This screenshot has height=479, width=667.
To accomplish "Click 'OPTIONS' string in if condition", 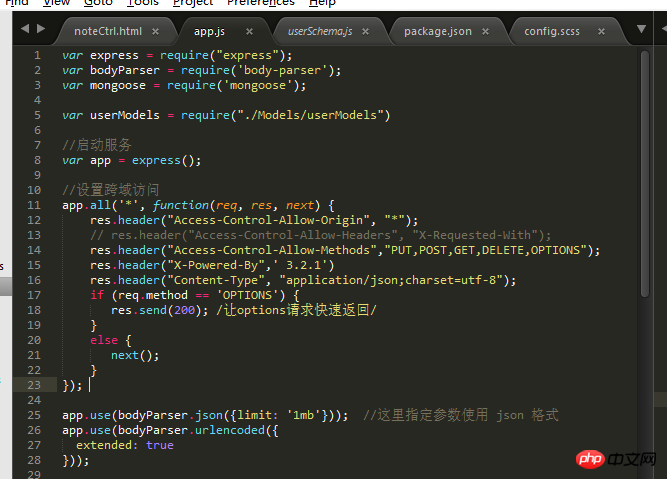I will tap(248, 295).
